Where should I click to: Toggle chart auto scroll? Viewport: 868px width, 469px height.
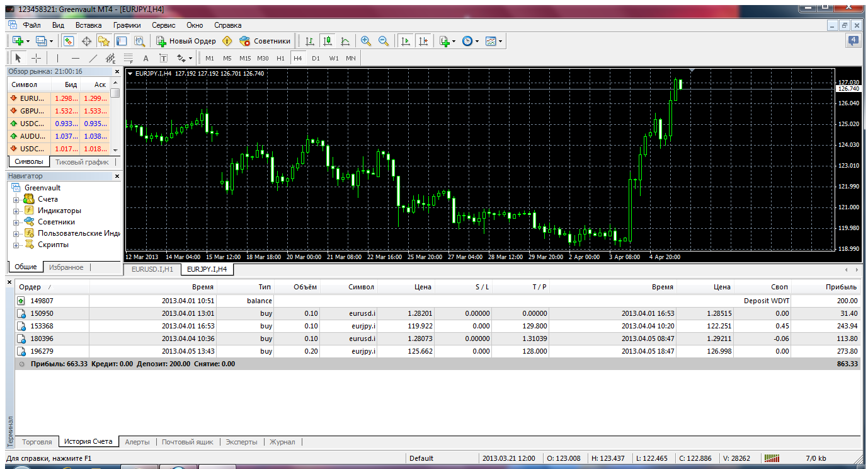(x=405, y=41)
